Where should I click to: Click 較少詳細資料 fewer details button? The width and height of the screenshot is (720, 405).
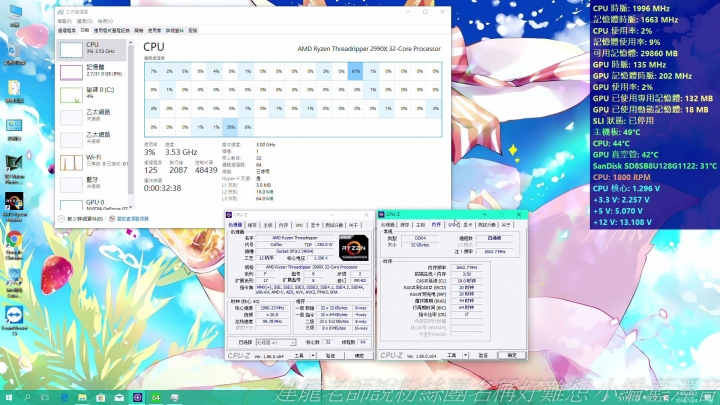tap(85, 219)
